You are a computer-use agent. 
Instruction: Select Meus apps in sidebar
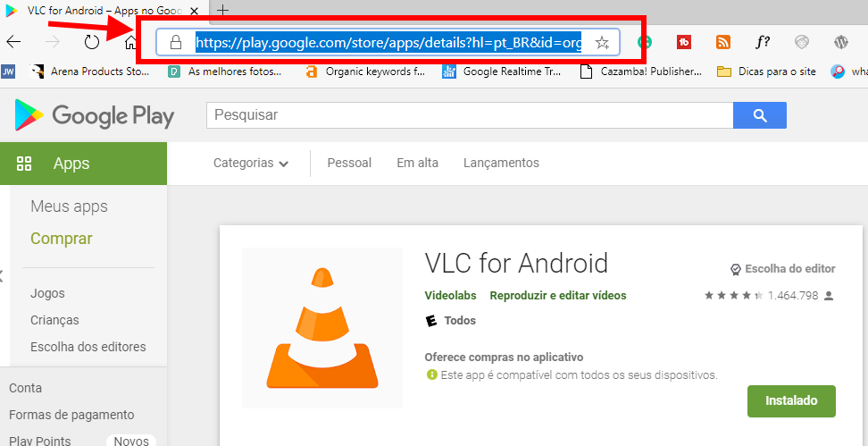point(69,206)
